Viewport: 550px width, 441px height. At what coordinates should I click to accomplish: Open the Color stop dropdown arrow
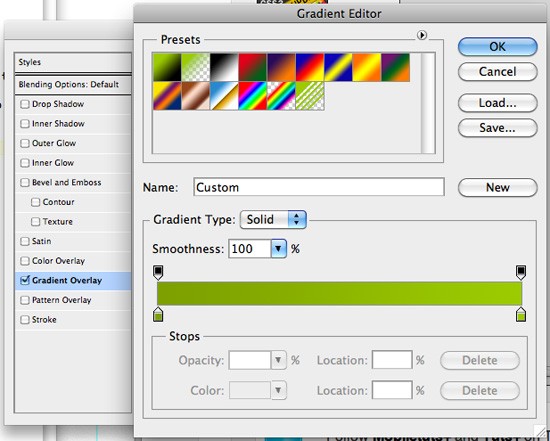279,390
